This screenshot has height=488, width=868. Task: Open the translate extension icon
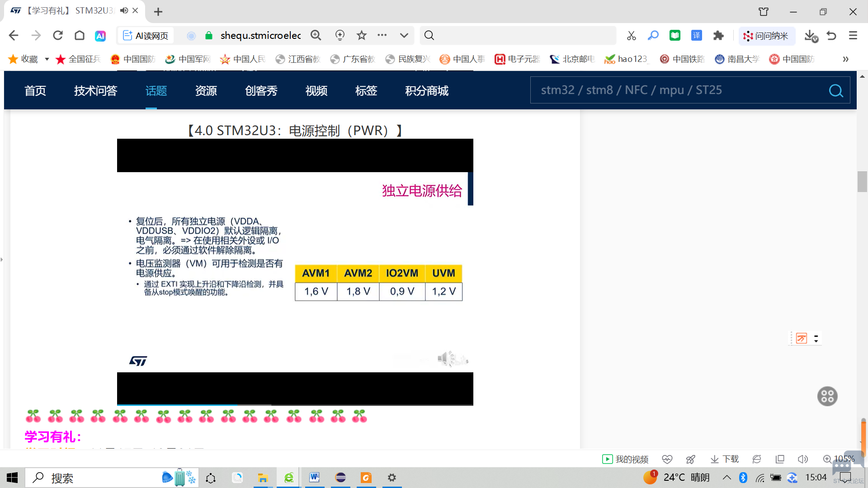point(696,36)
